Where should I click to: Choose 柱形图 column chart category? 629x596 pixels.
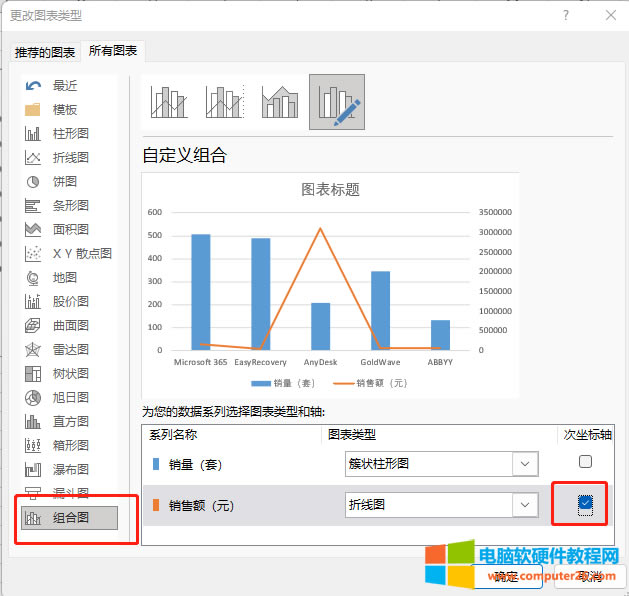tap(70, 134)
